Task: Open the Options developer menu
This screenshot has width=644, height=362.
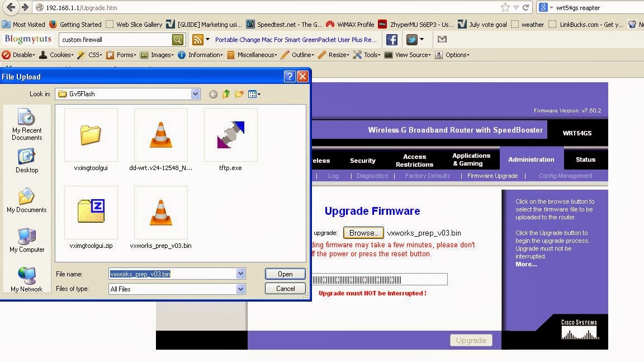Action: (452, 55)
